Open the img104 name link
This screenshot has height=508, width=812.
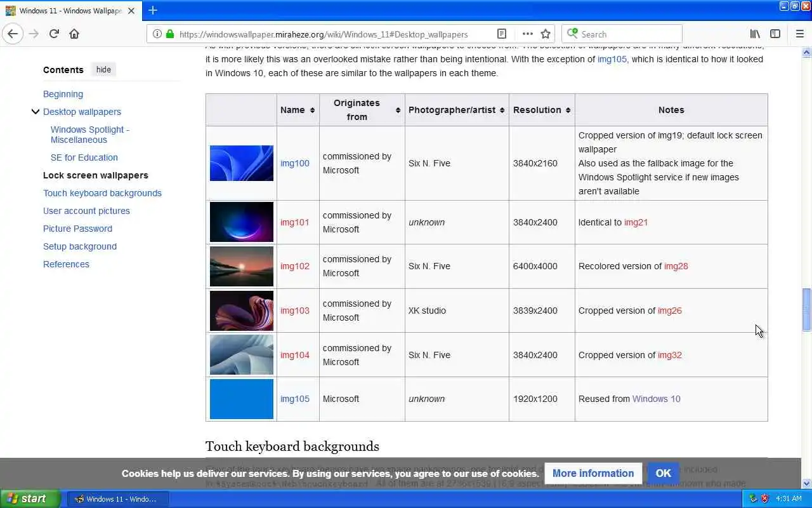click(295, 355)
